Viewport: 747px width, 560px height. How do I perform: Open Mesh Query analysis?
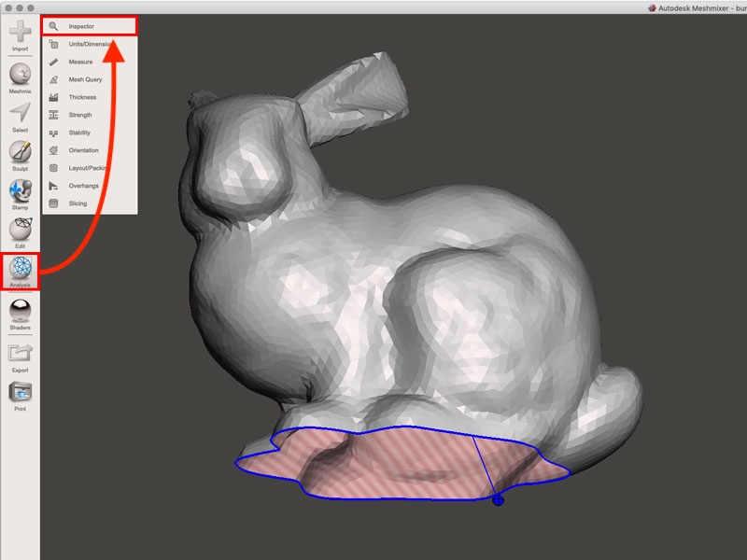coord(87,79)
